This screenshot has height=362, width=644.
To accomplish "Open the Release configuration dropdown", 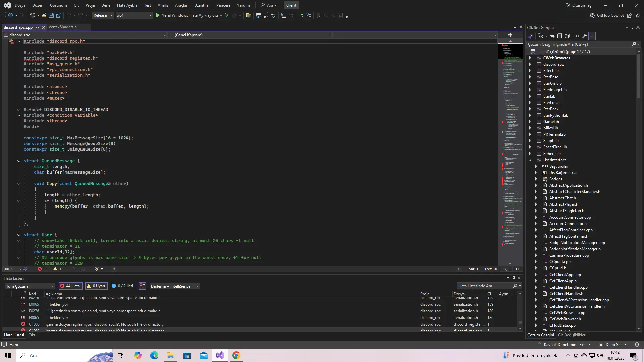I will tap(103, 15).
